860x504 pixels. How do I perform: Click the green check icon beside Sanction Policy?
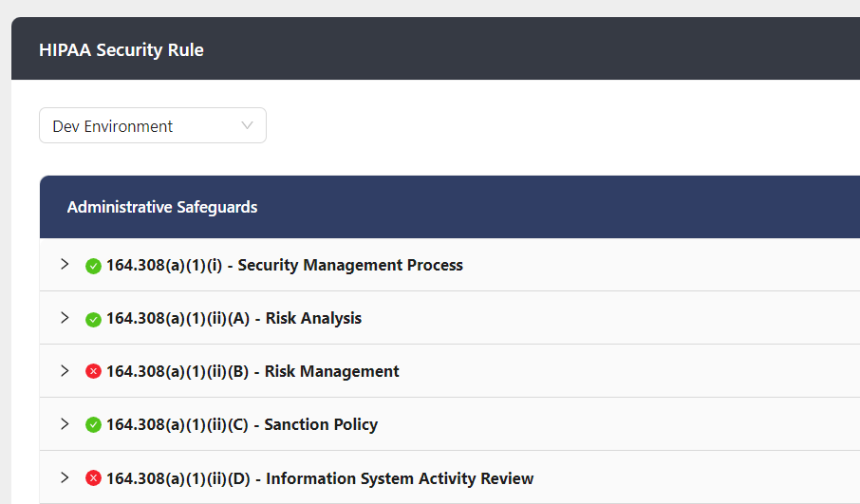tap(93, 425)
